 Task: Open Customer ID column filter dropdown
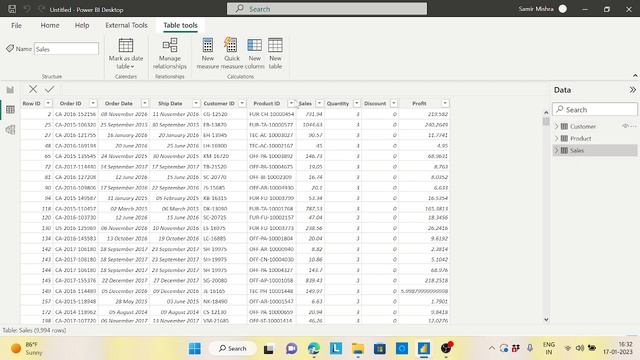[242, 103]
